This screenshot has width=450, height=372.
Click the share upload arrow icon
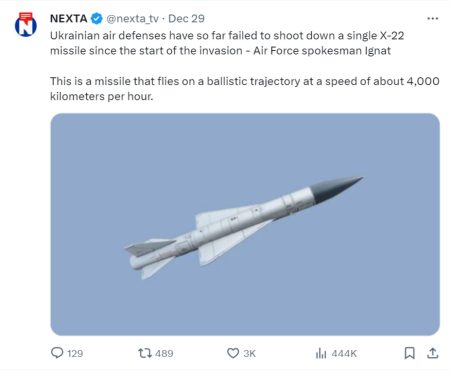[433, 353]
